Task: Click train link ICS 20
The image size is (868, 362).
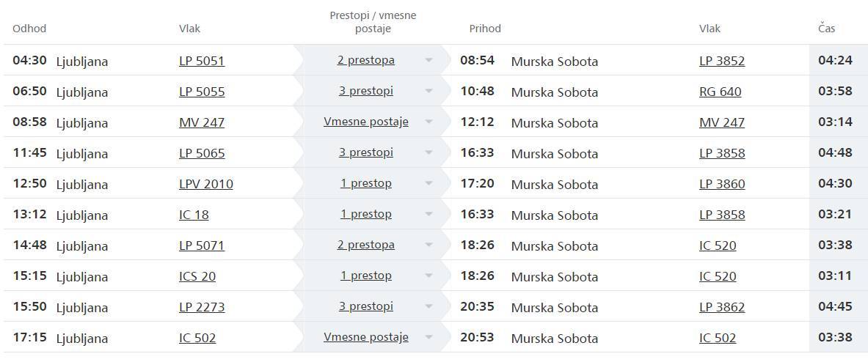Action: pyautogui.click(x=197, y=276)
